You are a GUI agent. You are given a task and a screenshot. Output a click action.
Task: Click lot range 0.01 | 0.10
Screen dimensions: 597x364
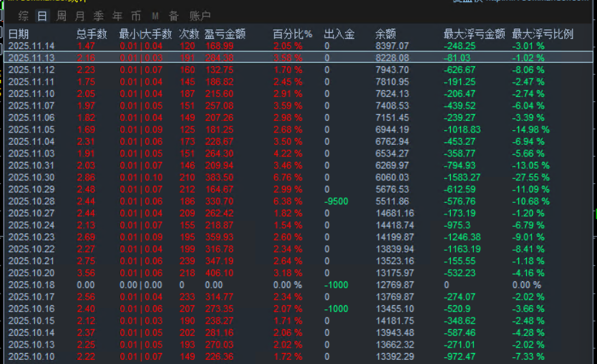coord(141,178)
